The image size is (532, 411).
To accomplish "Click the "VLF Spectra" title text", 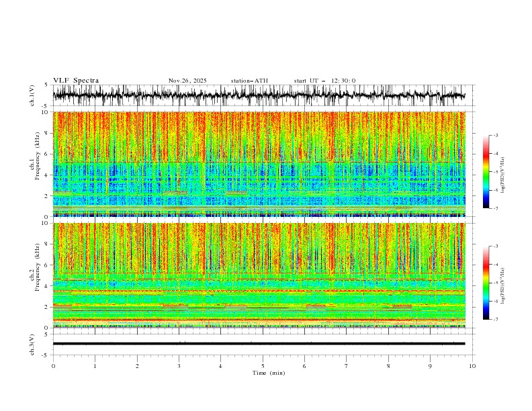I will [x=76, y=81].
